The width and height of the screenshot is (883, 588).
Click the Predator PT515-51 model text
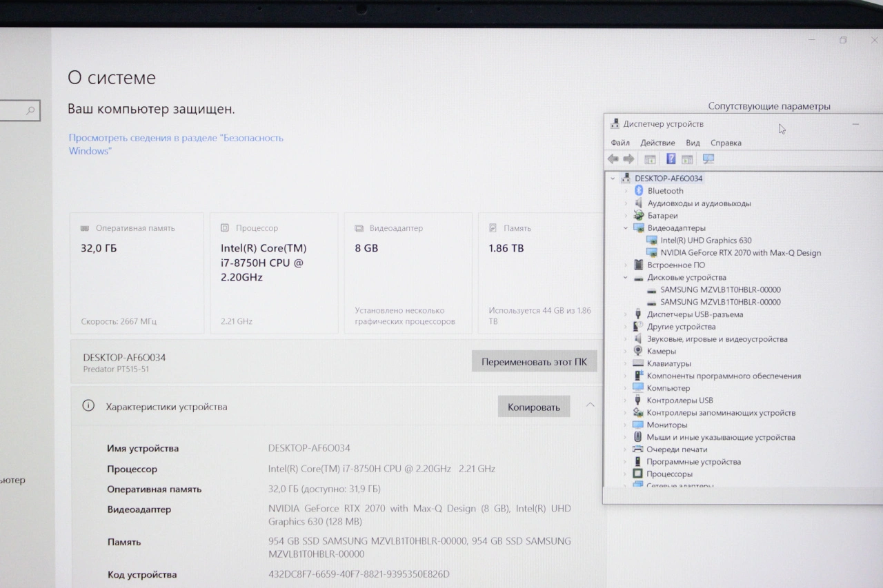click(x=116, y=369)
